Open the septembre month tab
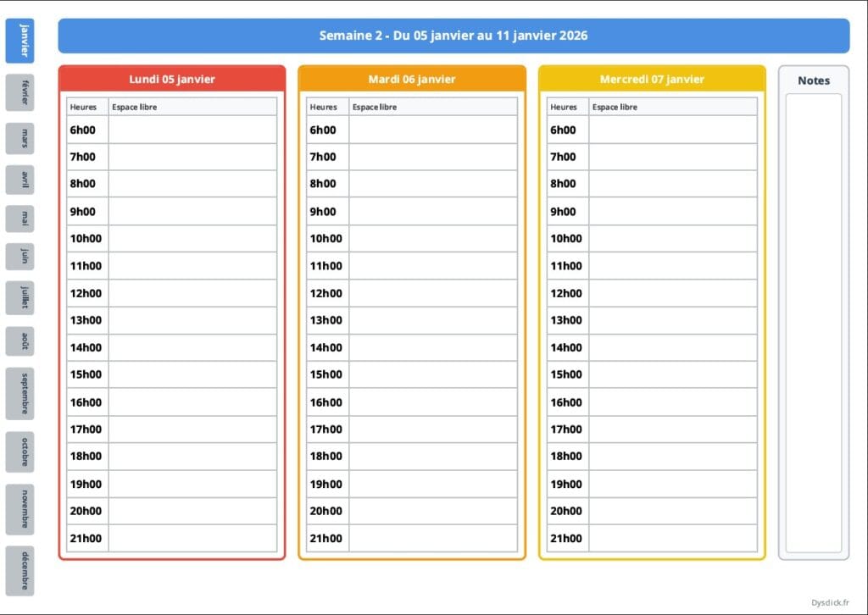This screenshot has height=615, width=868. (20, 393)
